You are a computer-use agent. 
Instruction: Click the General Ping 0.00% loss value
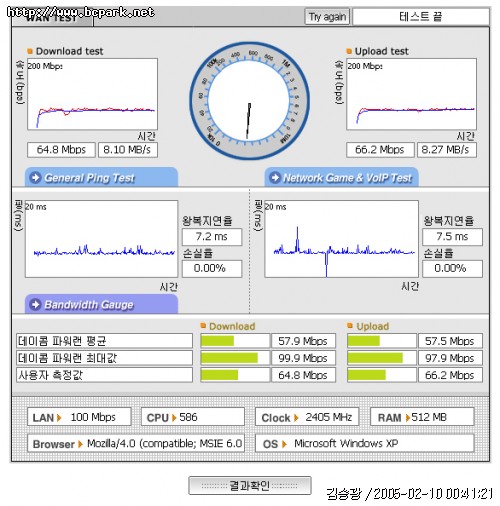[212, 268]
